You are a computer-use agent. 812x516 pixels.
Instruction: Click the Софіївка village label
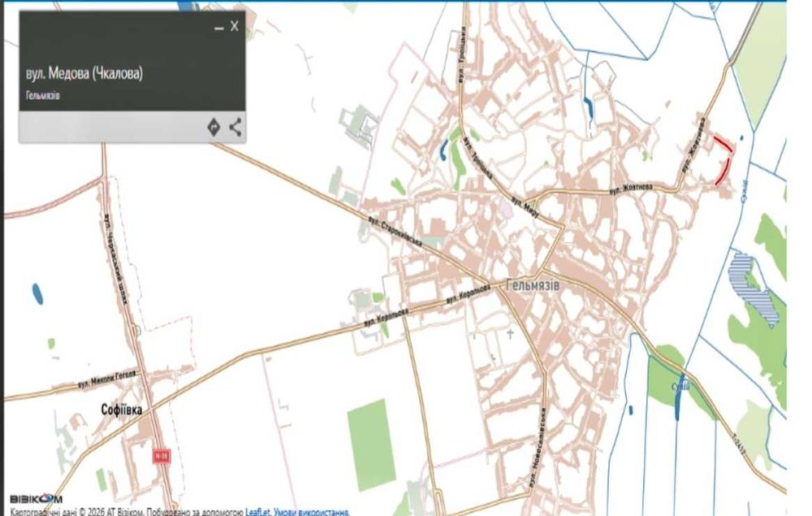click(x=122, y=410)
